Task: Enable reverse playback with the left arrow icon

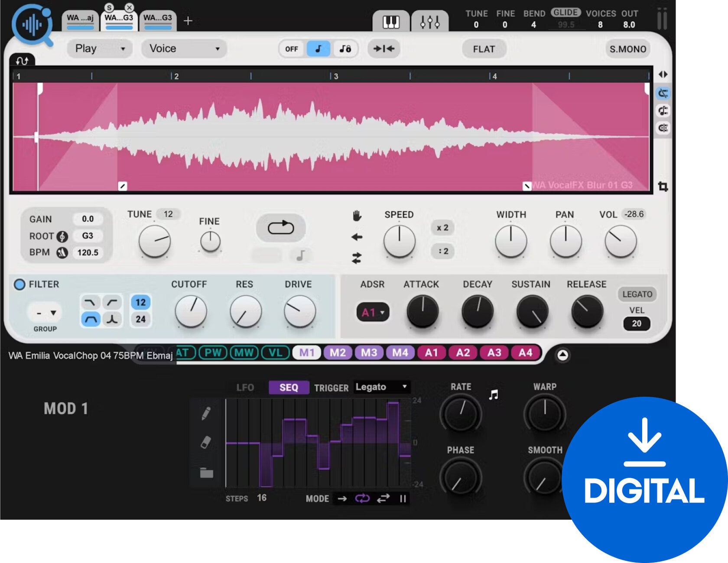Action: point(355,237)
